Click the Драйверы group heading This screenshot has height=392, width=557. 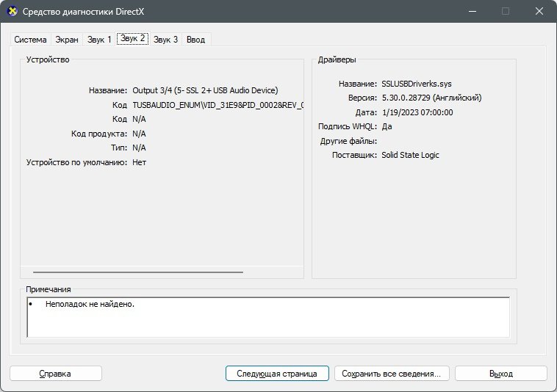click(x=337, y=59)
